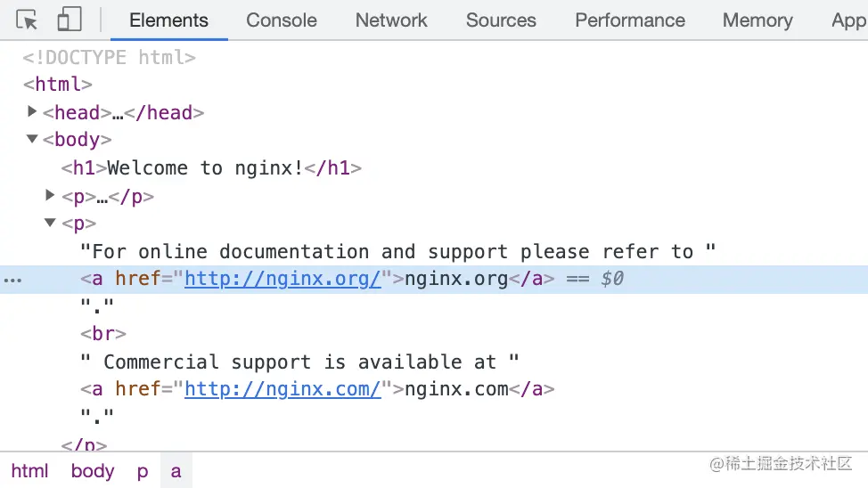Select the h1 Welcome to nginx node
The width and height of the screenshot is (868, 488).
point(211,168)
